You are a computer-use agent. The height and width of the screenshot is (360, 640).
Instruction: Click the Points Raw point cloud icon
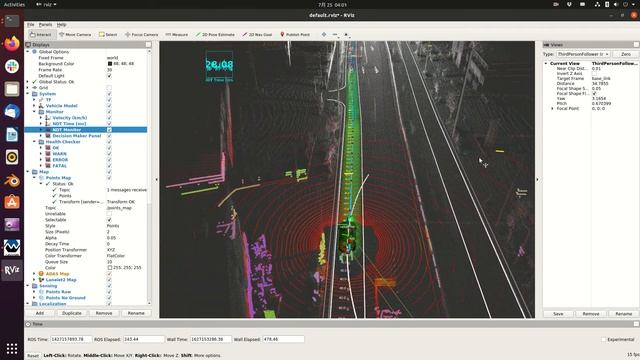pyautogui.click(x=41, y=292)
